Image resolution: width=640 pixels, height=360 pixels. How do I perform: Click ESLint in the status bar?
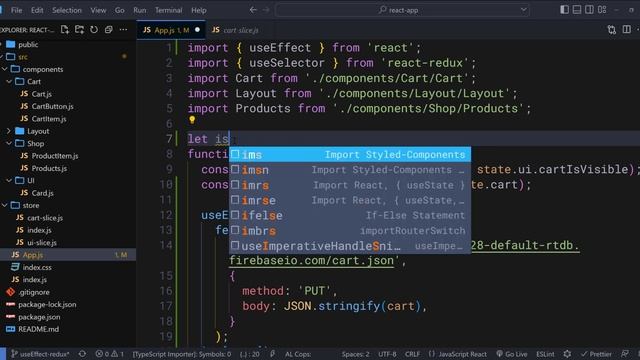click(545, 354)
